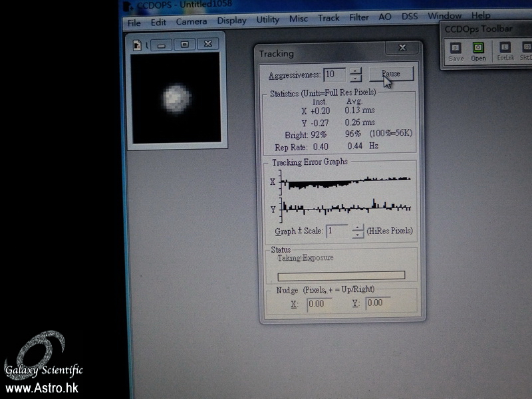Open the Track menu
Viewport: 532px width, 399px height.
329,18
